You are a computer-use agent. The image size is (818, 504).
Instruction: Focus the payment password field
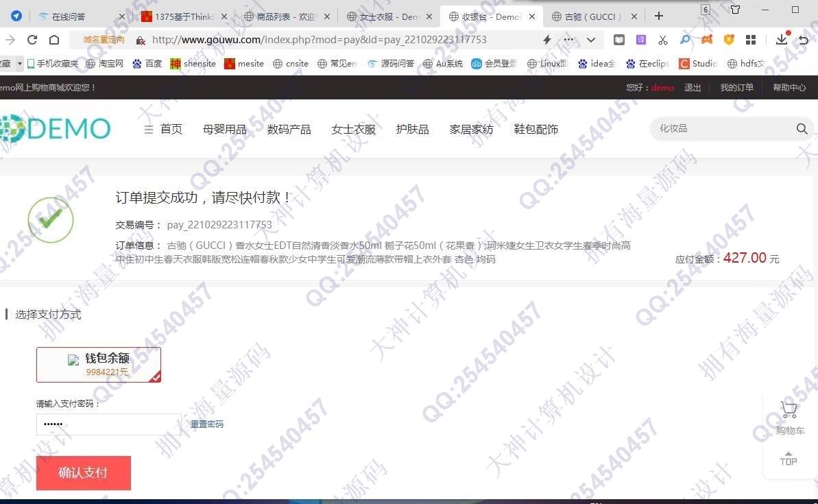tap(108, 424)
